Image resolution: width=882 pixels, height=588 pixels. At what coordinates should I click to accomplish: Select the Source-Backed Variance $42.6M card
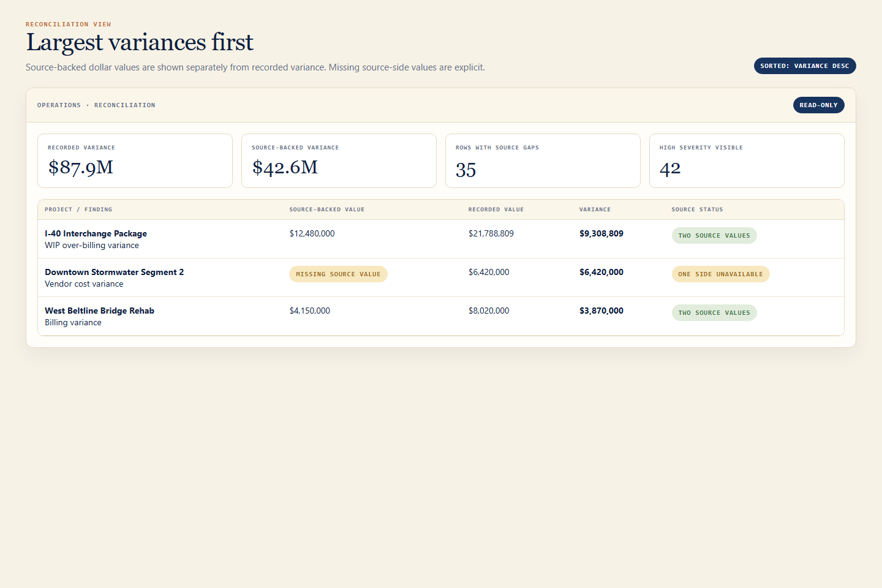[x=339, y=160]
